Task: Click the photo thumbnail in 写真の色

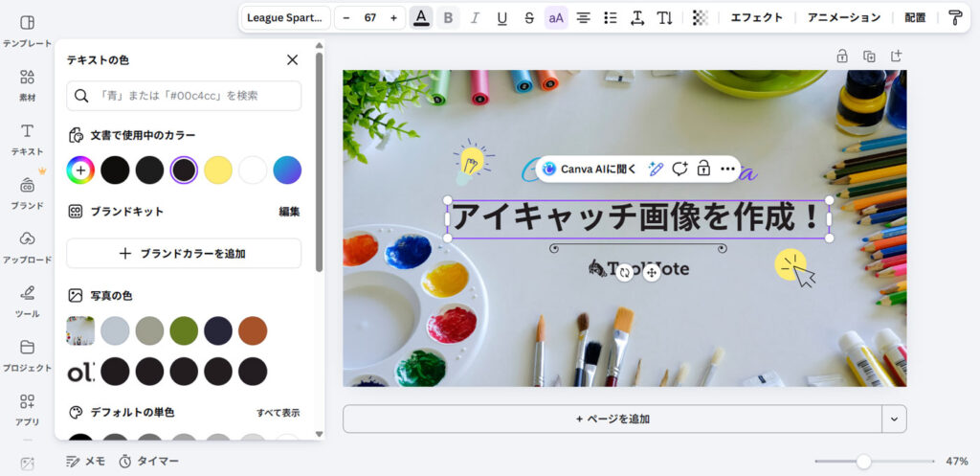Action: click(x=80, y=330)
